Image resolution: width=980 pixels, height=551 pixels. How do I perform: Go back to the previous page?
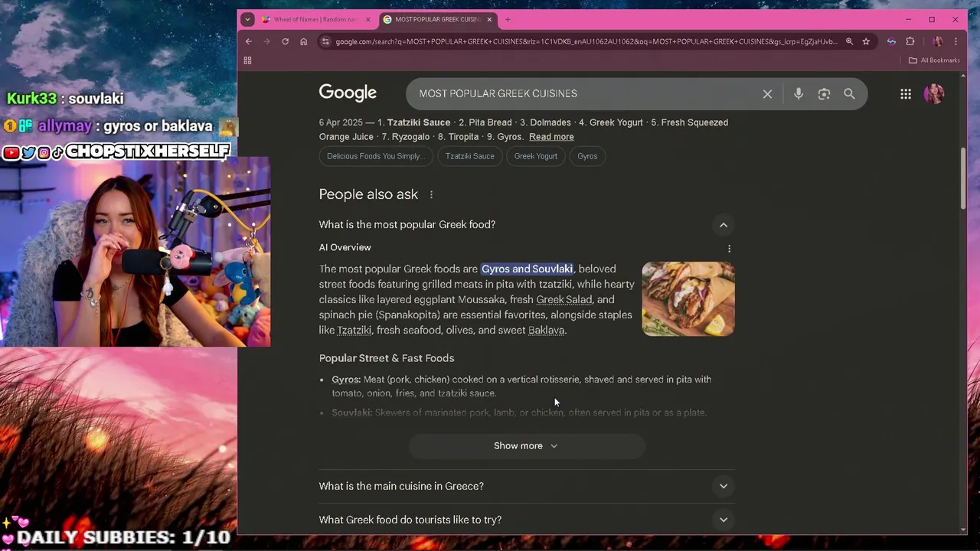point(248,41)
